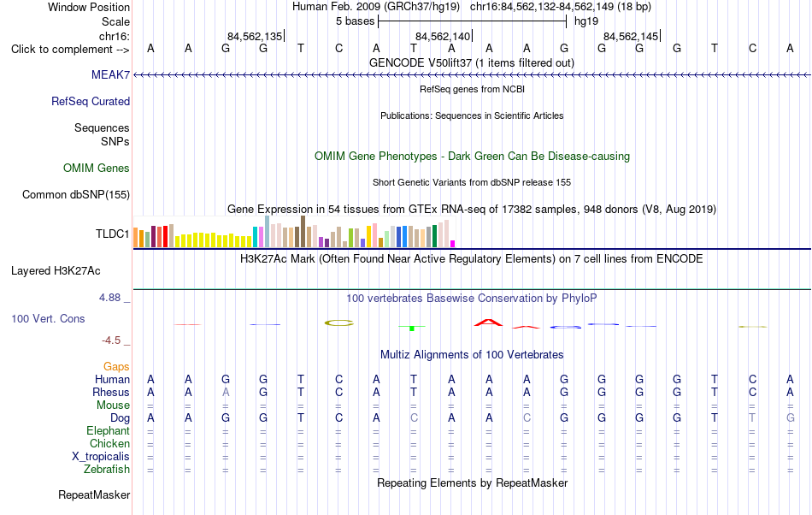Click 'Multiz Alignments of 100 Vertebrates' title
Viewport: 812px width, 515px height.
pos(472,354)
